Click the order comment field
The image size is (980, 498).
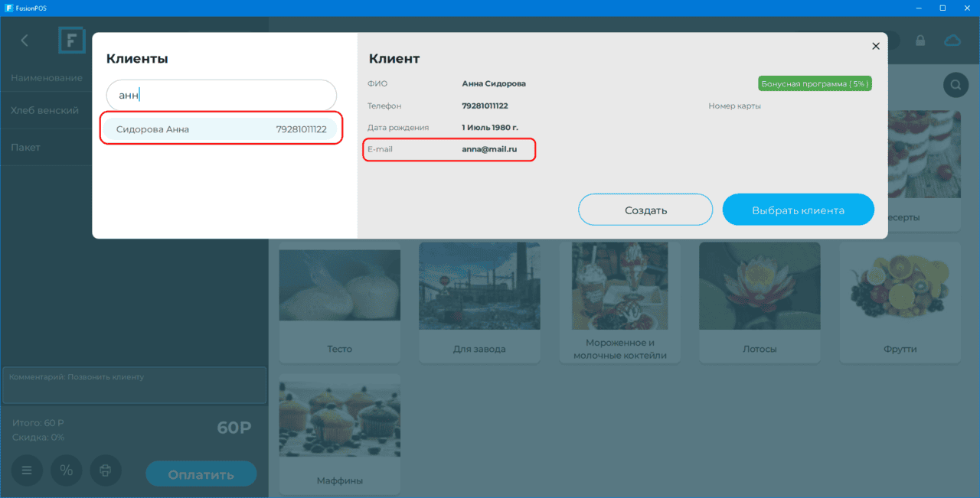(134, 385)
